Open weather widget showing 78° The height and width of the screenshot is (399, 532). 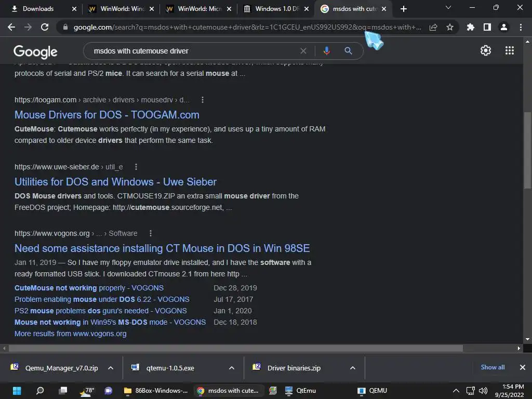point(86,391)
